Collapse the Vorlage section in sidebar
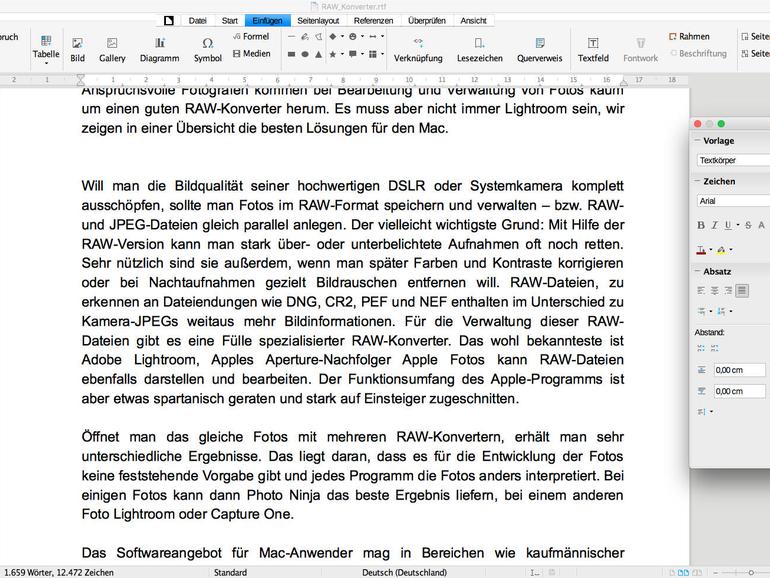 tap(697, 140)
